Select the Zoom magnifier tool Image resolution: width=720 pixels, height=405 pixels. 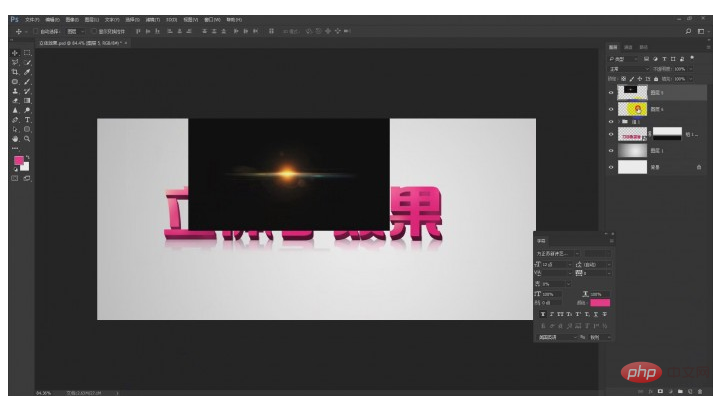tap(27, 139)
